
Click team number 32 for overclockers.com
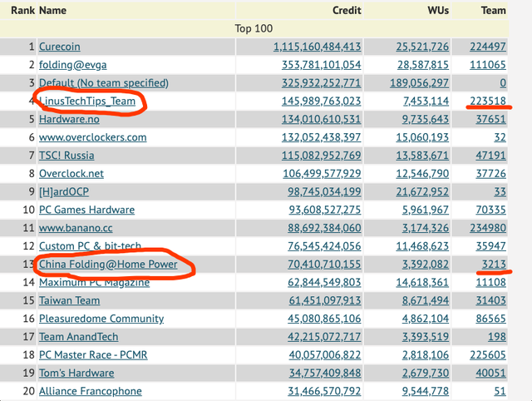coord(500,137)
